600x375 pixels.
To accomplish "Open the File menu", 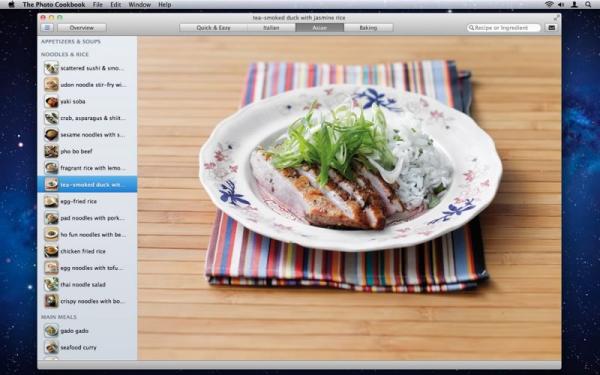I will point(98,5).
